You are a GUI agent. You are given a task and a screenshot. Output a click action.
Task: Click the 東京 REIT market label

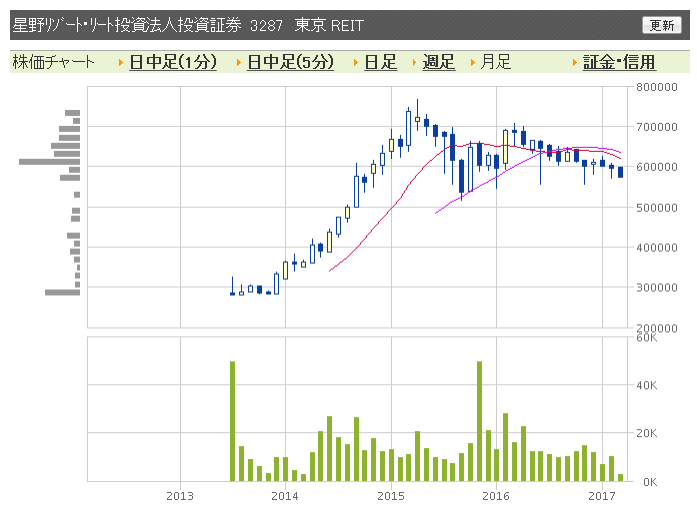[329, 25]
